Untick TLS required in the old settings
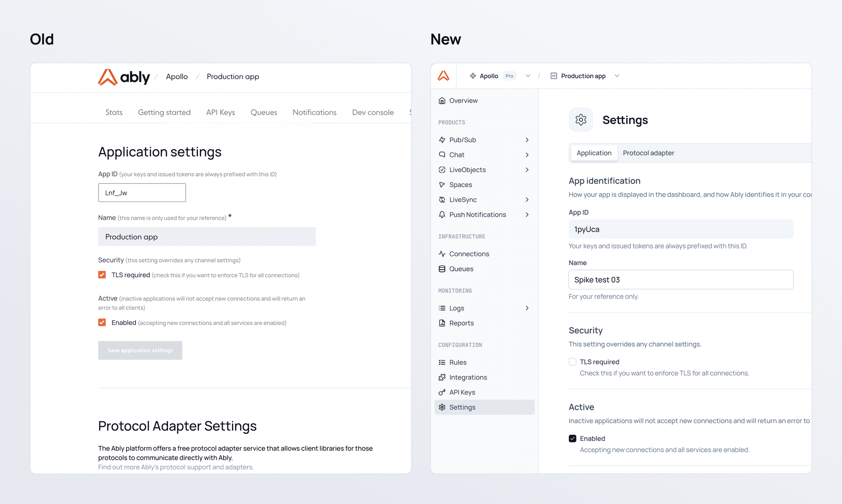This screenshot has height=504, width=842. pyautogui.click(x=102, y=275)
